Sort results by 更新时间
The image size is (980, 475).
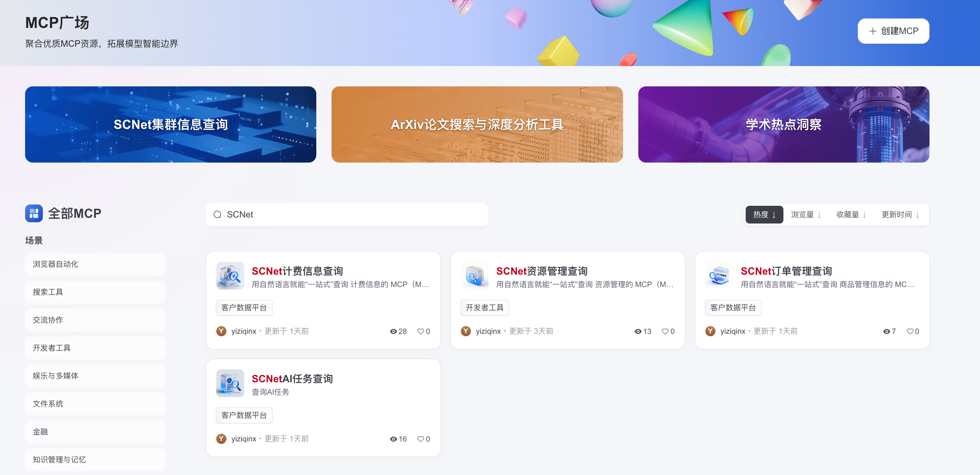(x=901, y=215)
